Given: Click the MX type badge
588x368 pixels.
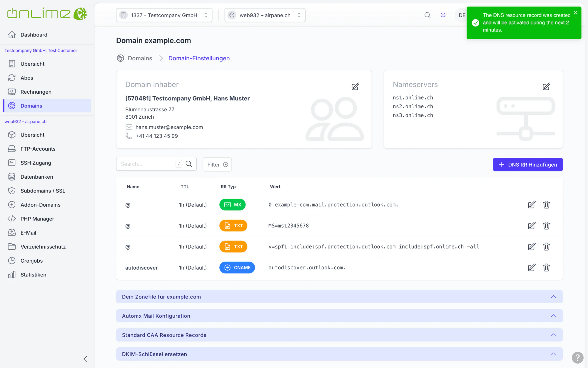Looking at the screenshot, I should tap(232, 205).
